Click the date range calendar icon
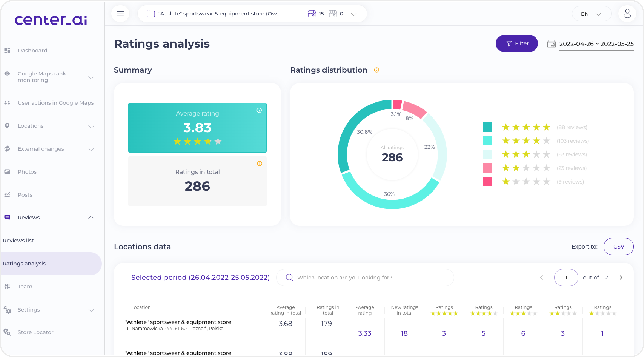This screenshot has height=357, width=644. 551,44
